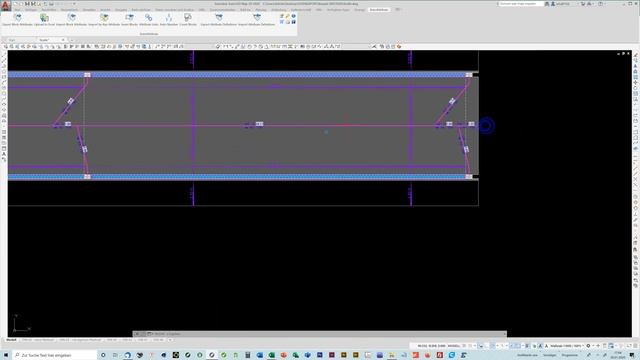
Task: Expand the Quick Access Toolbar dropdown arrow
Action: pos(74,4)
